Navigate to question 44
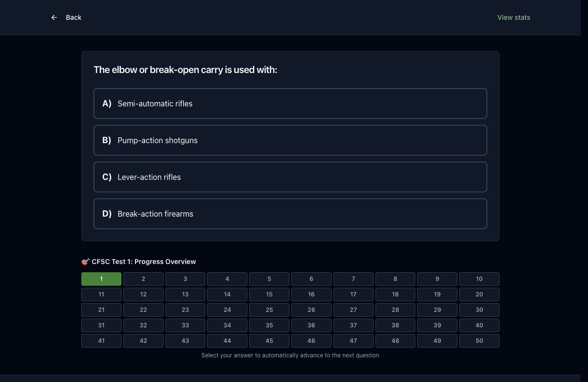Screen dimensions: 588x382 click(227, 341)
